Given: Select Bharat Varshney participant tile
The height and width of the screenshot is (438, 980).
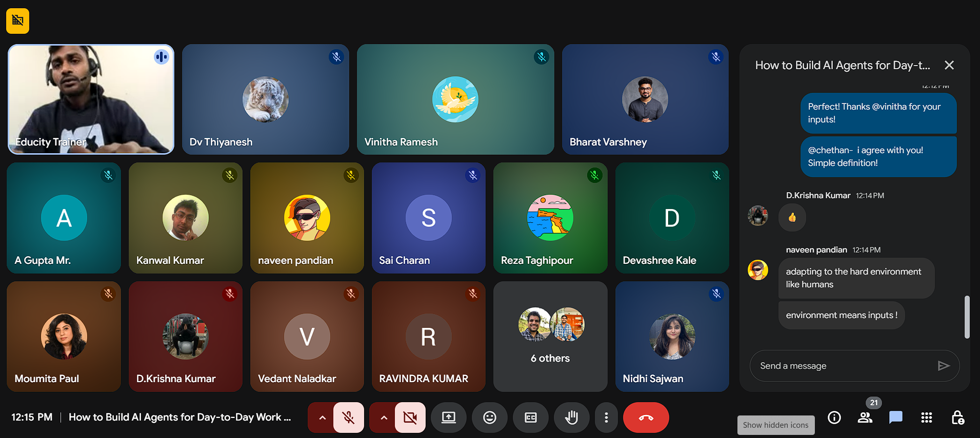Looking at the screenshot, I should 645,99.
